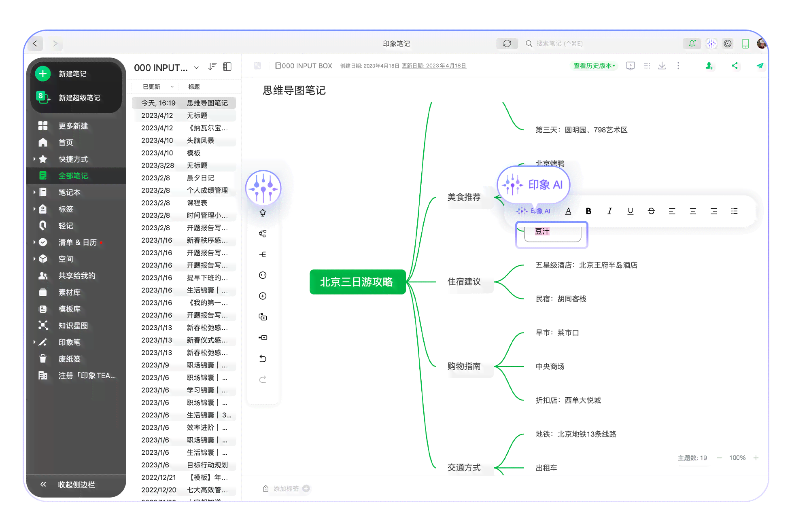792x532 pixels.
Task: Open the 查看历史版本 dropdown
Action: tap(594, 66)
